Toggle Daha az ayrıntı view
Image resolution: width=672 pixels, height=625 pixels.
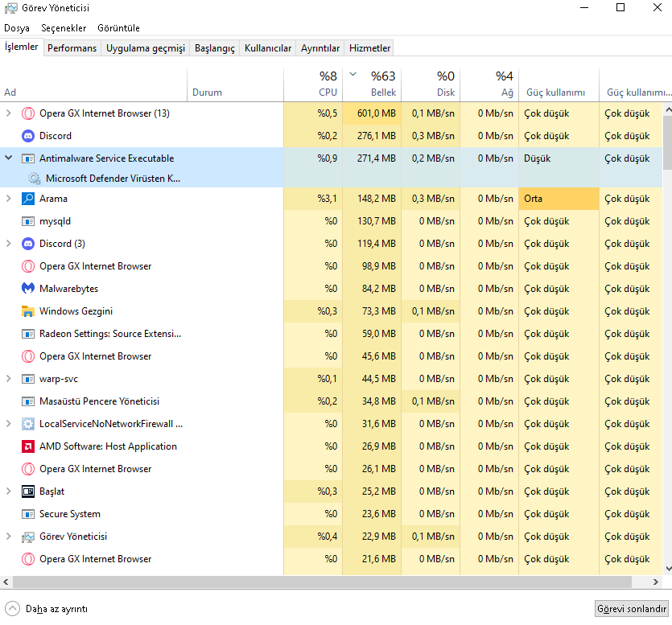47,609
